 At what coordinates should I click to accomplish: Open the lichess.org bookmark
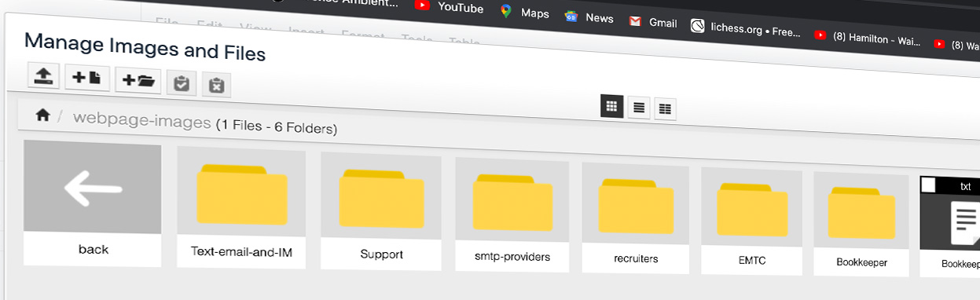tap(746, 30)
